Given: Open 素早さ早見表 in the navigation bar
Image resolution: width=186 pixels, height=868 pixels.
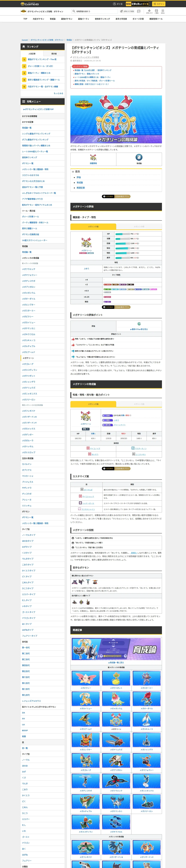Looking at the screenshot, I should pyautogui.click(x=121, y=19).
